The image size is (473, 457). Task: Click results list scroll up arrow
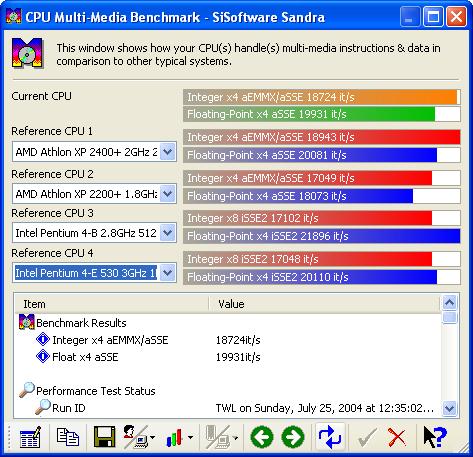click(x=449, y=303)
